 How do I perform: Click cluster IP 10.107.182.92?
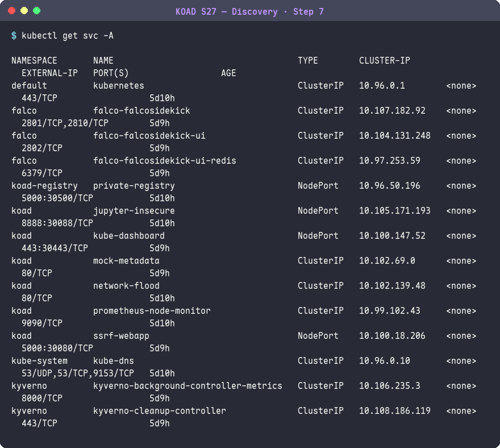pyautogui.click(x=392, y=111)
